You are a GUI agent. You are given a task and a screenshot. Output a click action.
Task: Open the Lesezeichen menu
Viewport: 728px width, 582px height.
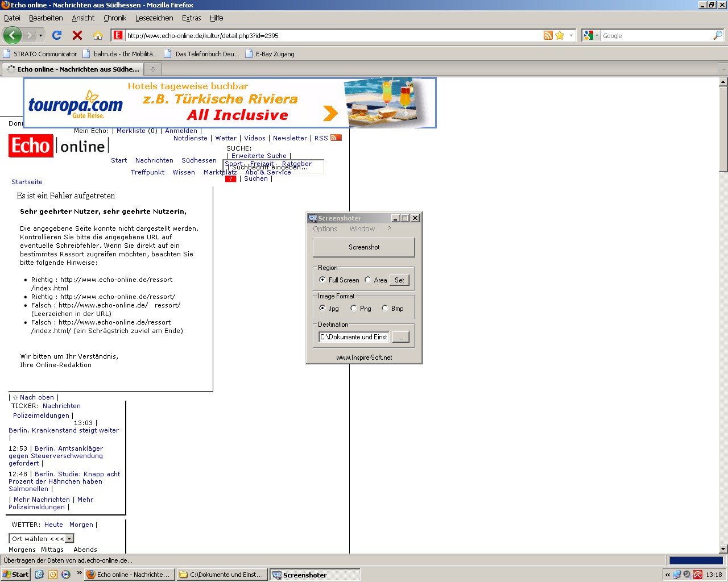click(x=154, y=18)
